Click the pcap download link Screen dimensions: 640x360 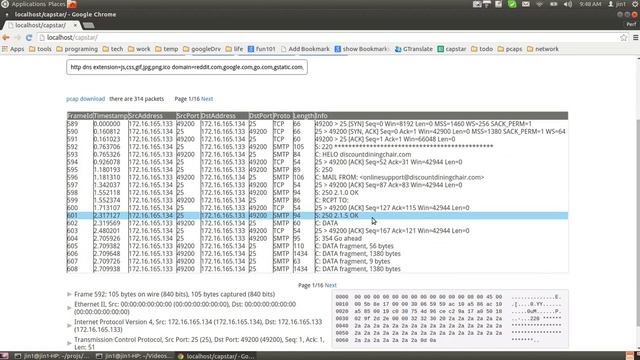click(86, 99)
